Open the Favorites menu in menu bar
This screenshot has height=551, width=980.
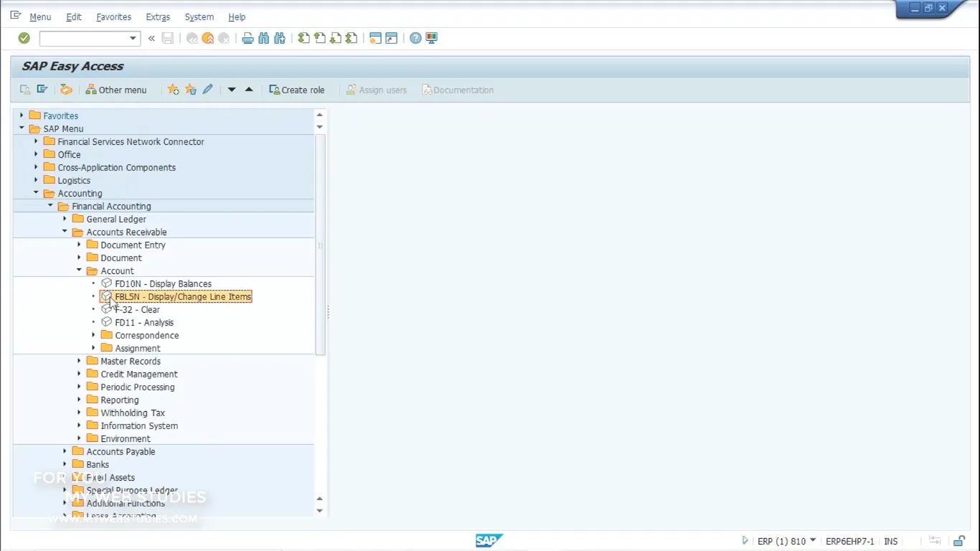113,17
